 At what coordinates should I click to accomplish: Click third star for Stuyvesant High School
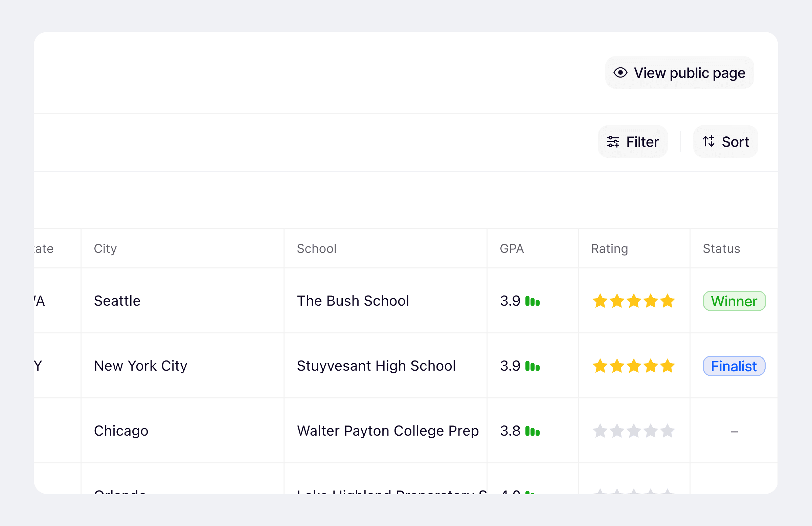(634, 366)
